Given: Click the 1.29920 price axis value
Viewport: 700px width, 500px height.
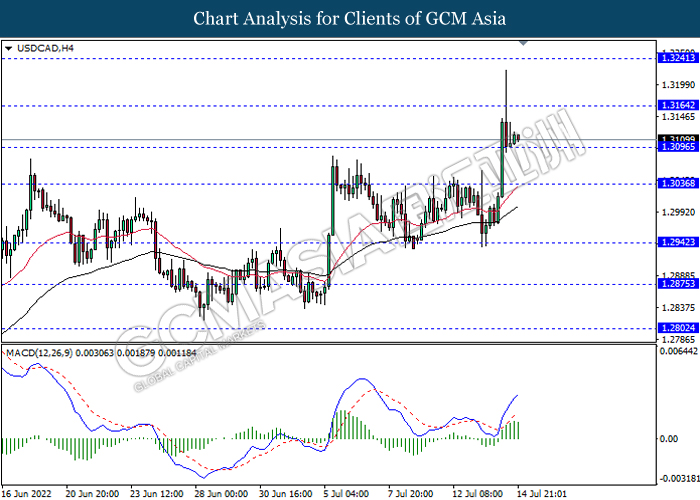Looking at the screenshot, I should click(679, 212).
